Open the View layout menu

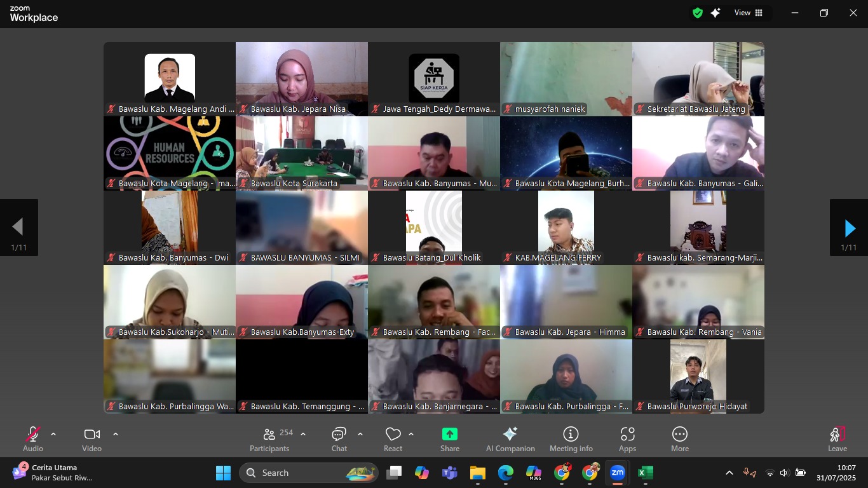coord(749,13)
